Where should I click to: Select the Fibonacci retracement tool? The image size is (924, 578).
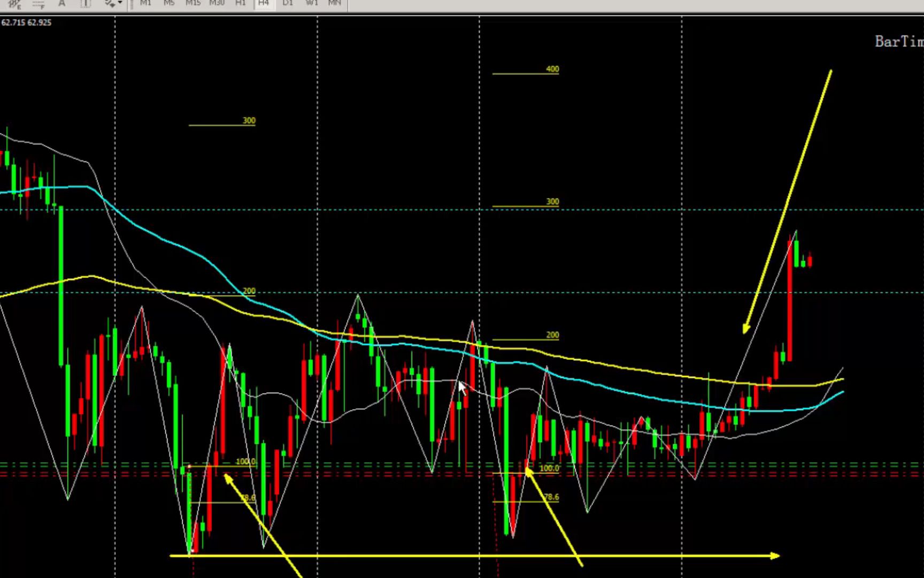point(38,4)
